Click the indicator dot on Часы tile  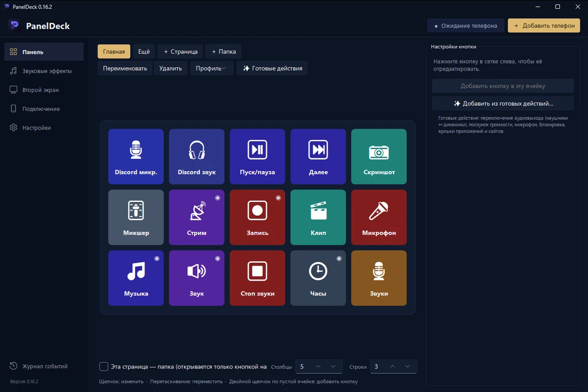tap(339, 259)
